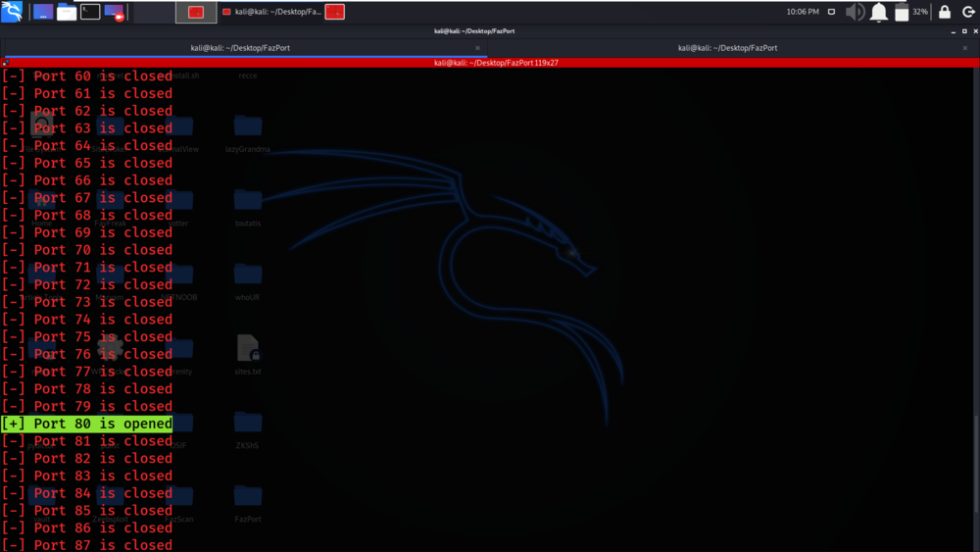Click the line 'Port 83 is closed'
980x552 pixels.
(x=87, y=476)
